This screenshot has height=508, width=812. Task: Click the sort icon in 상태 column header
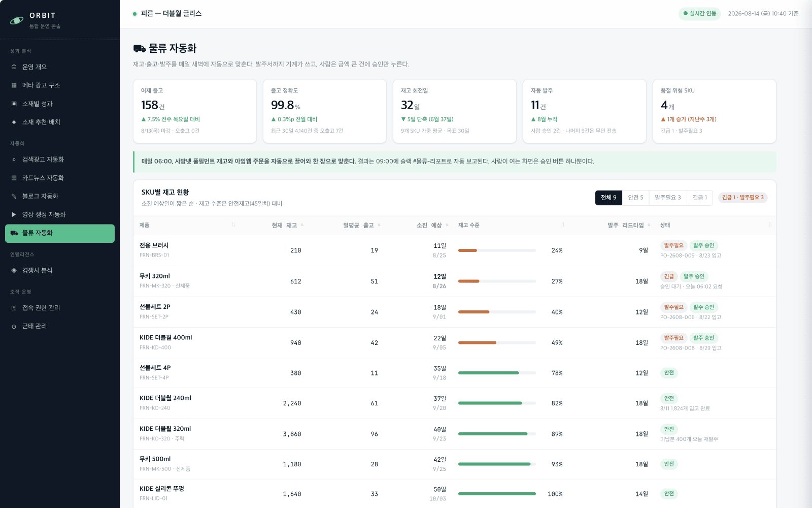pyautogui.click(x=770, y=225)
